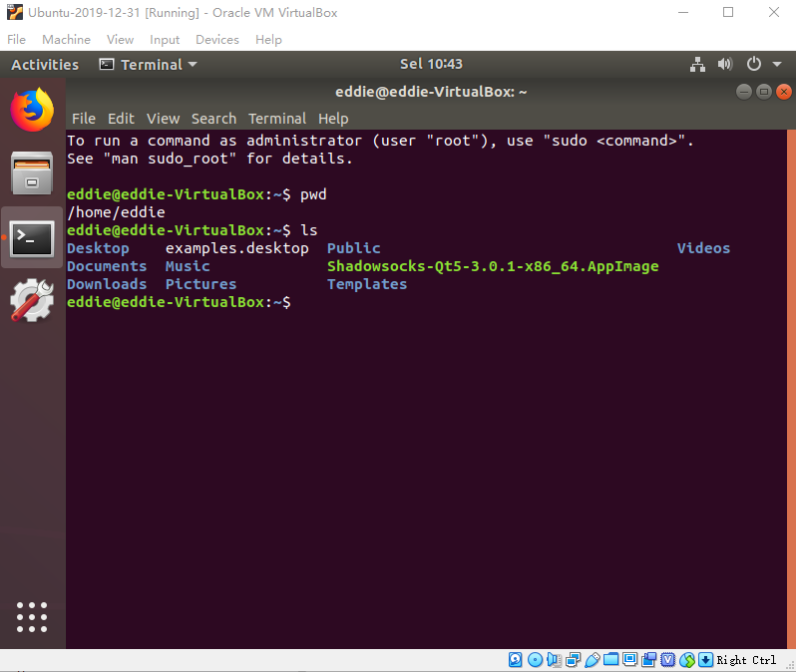Click the optical disc status icon
This screenshot has height=672, width=796.
pos(535,660)
